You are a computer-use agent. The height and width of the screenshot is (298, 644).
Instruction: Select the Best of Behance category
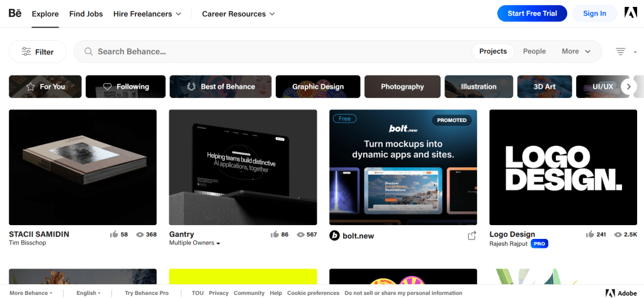point(220,87)
